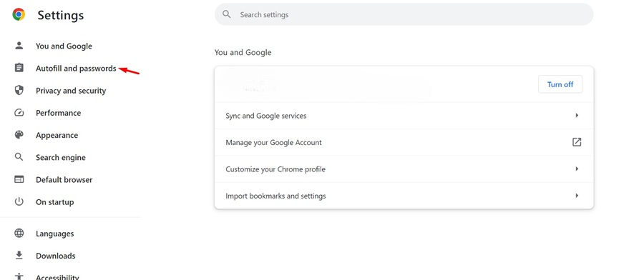Open Appearance settings
This screenshot has height=280, width=644.
57,135
